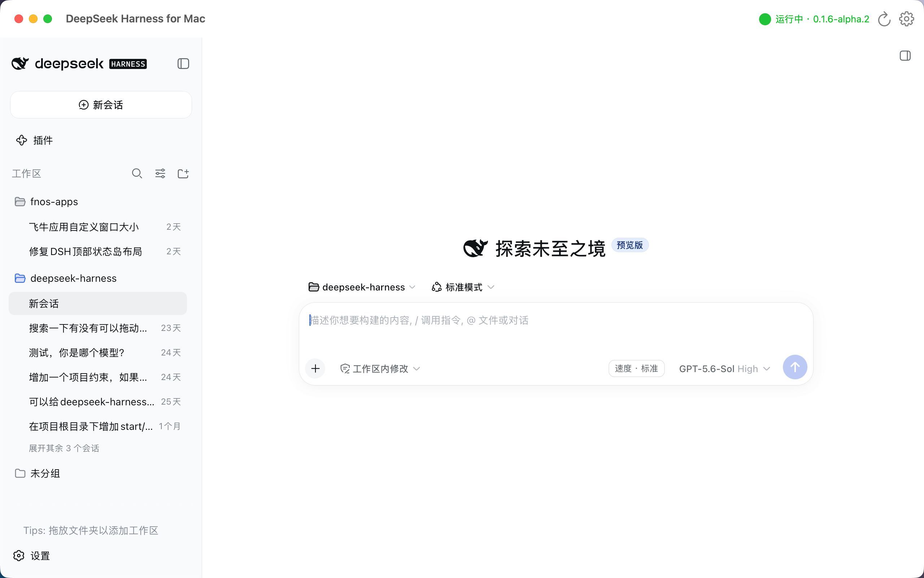This screenshot has width=924, height=578.
Task: Open conversation 测试，你是哪个模型?
Action: [x=98, y=353]
